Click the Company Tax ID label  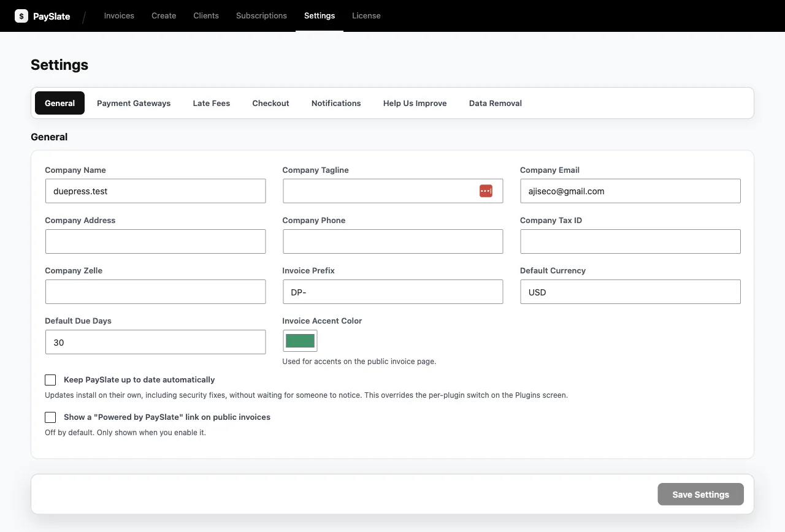pyautogui.click(x=551, y=221)
